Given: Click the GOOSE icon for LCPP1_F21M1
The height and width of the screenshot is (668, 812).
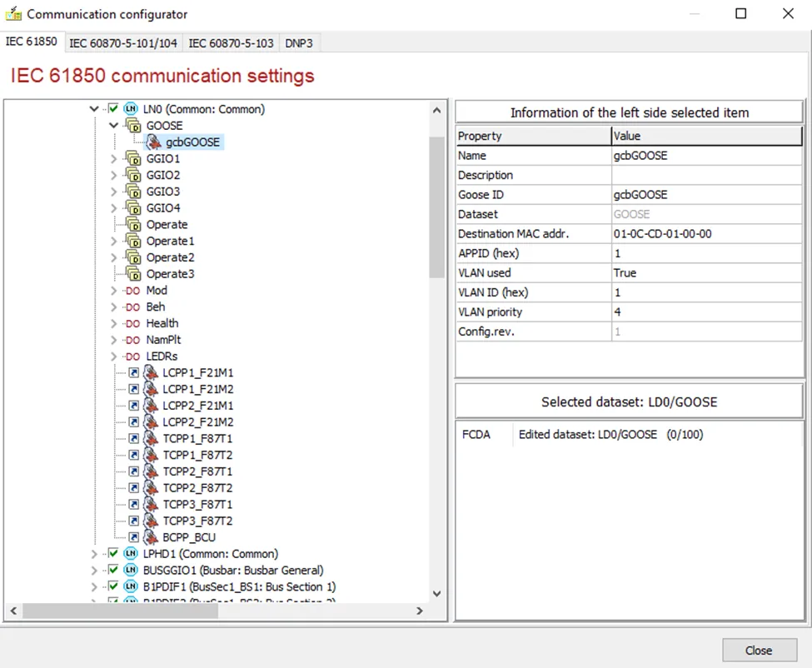Looking at the screenshot, I should pos(151,372).
